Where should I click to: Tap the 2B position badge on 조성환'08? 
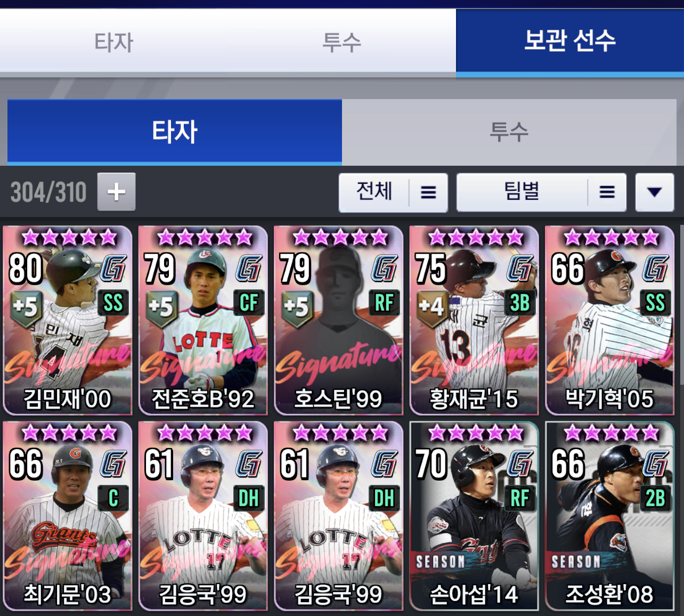pos(655,499)
